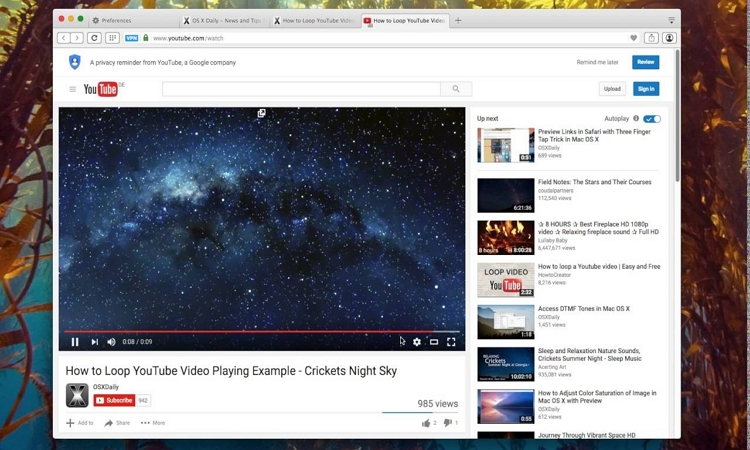Click the Autoplay info icon
This screenshot has height=450, width=750.
click(x=636, y=119)
